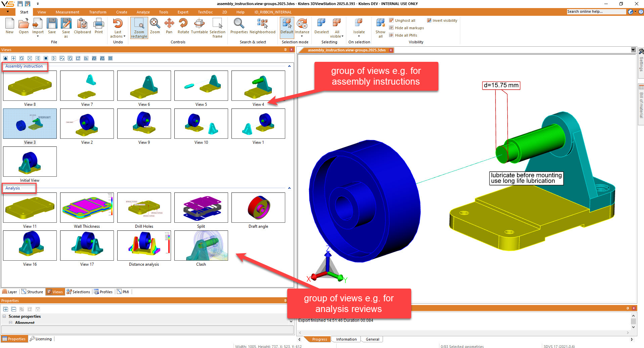Image resolution: width=644 pixels, height=348 pixels.
Task: Stop view playback with the square icon
Action: (x=46, y=58)
